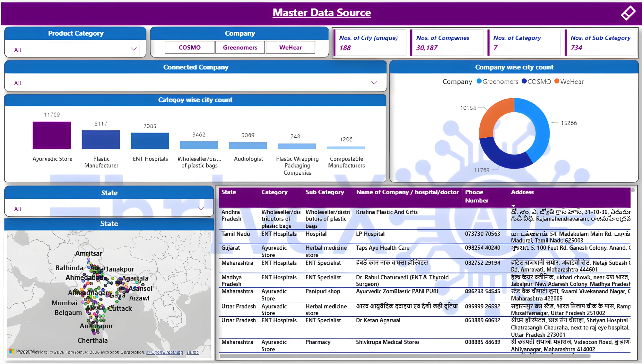Viewport: 642px width, 364px height.
Task: Open the map Terms link
Action: click(192, 352)
